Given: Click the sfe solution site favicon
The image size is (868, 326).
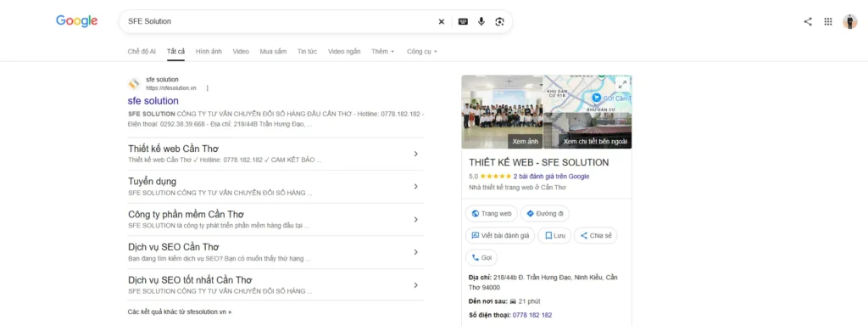Looking at the screenshot, I should tap(134, 84).
